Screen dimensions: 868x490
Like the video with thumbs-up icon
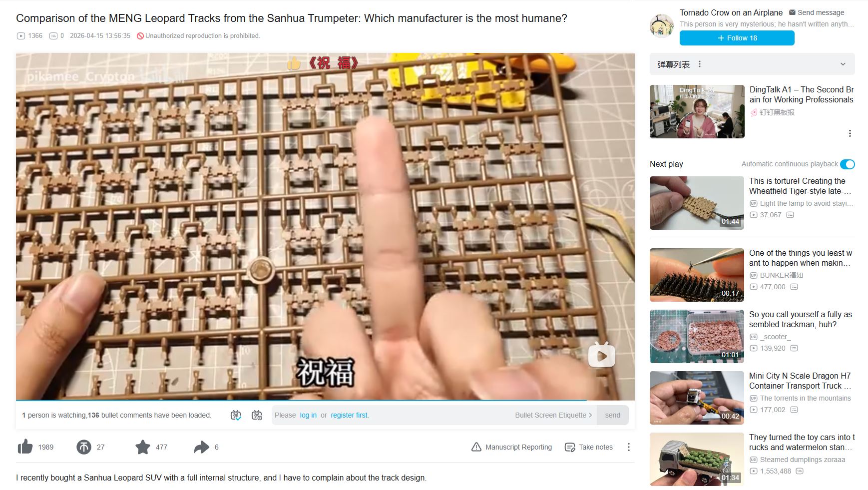25,447
